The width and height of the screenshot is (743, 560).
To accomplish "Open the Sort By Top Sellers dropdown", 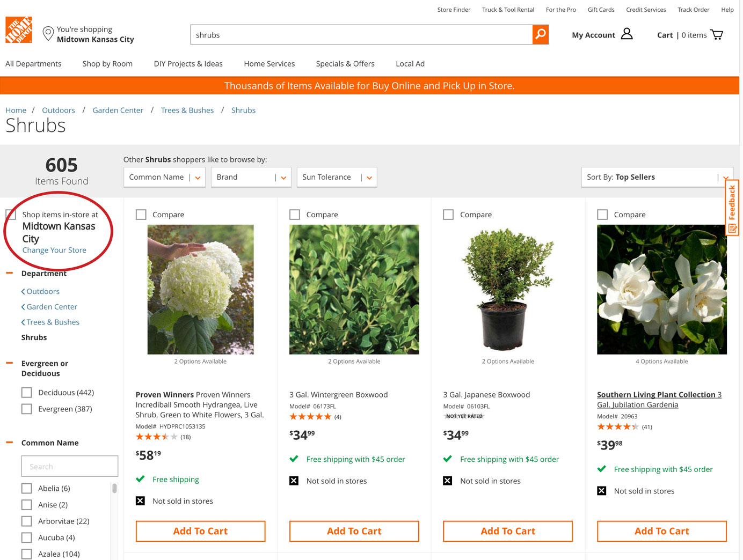I will tap(657, 177).
